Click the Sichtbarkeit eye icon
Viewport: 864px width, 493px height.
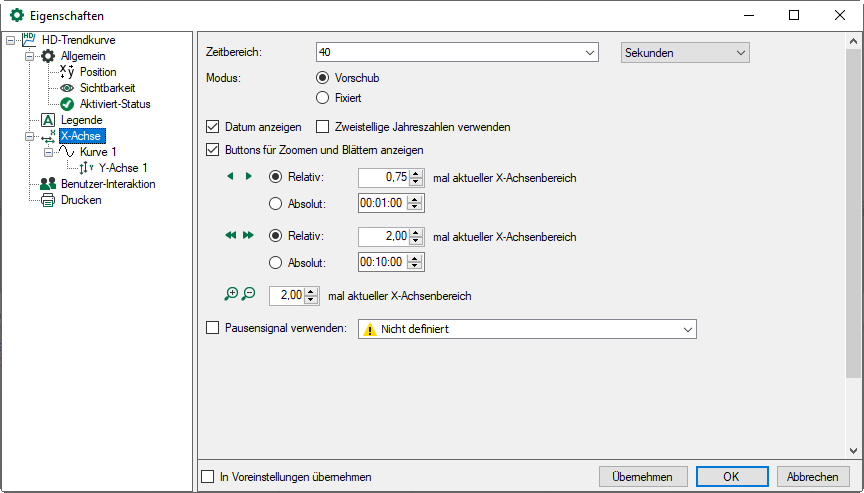(x=67, y=88)
